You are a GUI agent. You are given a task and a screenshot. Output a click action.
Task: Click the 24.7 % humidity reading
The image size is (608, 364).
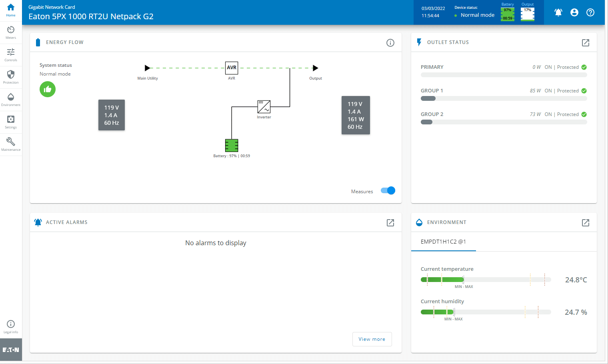tap(576, 312)
